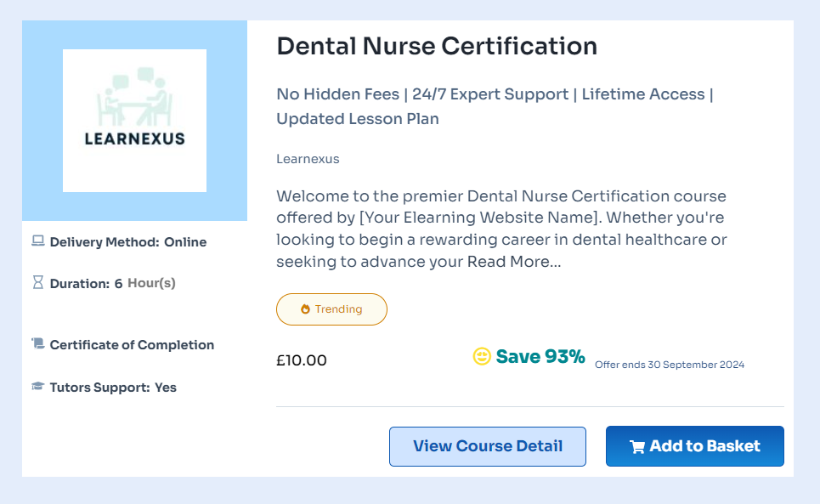
Task: Open the Learnexus logo image
Action: [x=133, y=120]
